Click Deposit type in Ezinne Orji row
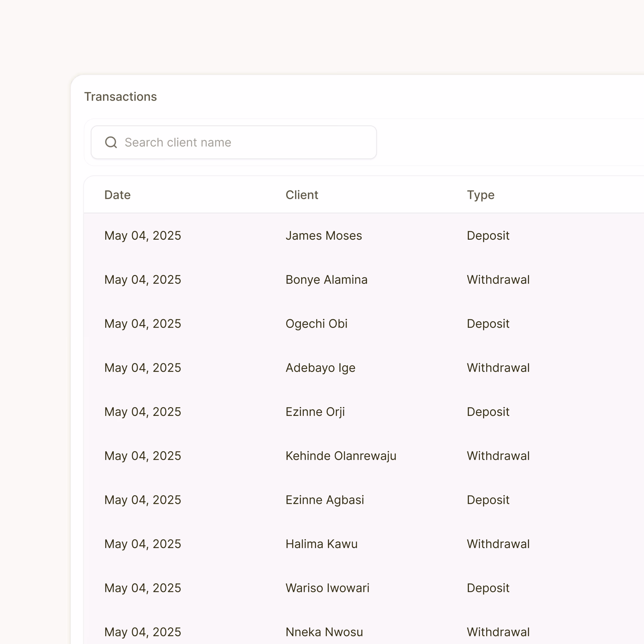Image resolution: width=644 pixels, height=644 pixels. pyautogui.click(x=488, y=412)
